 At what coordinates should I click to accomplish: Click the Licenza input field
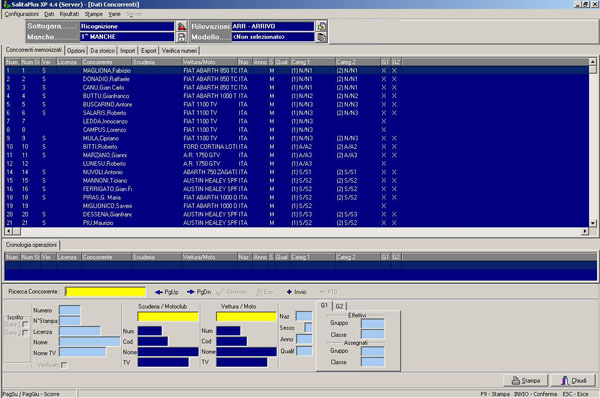(x=80, y=331)
